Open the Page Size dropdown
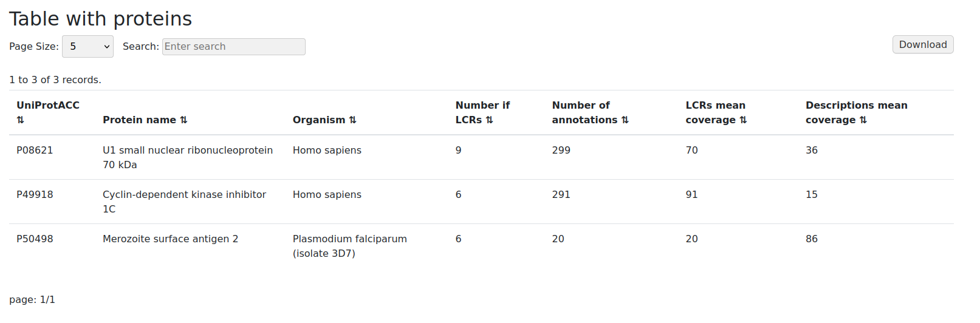The image size is (980, 323). click(87, 47)
